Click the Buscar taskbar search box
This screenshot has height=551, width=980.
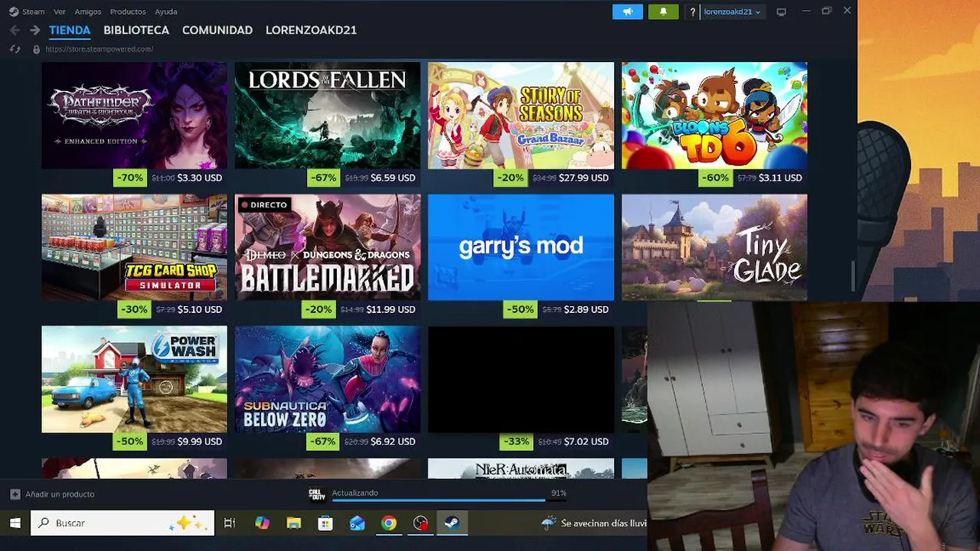(122, 523)
